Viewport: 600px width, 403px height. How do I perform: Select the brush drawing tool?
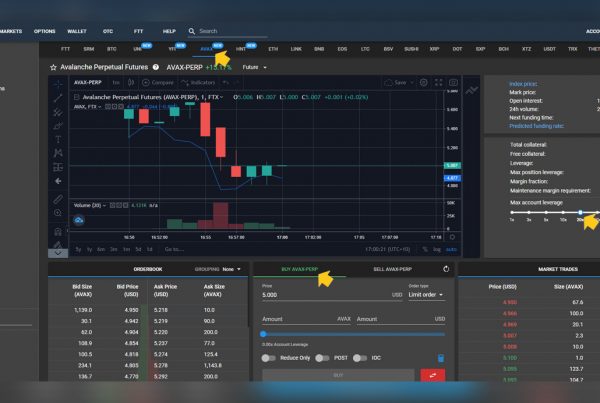pyautogui.click(x=58, y=126)
